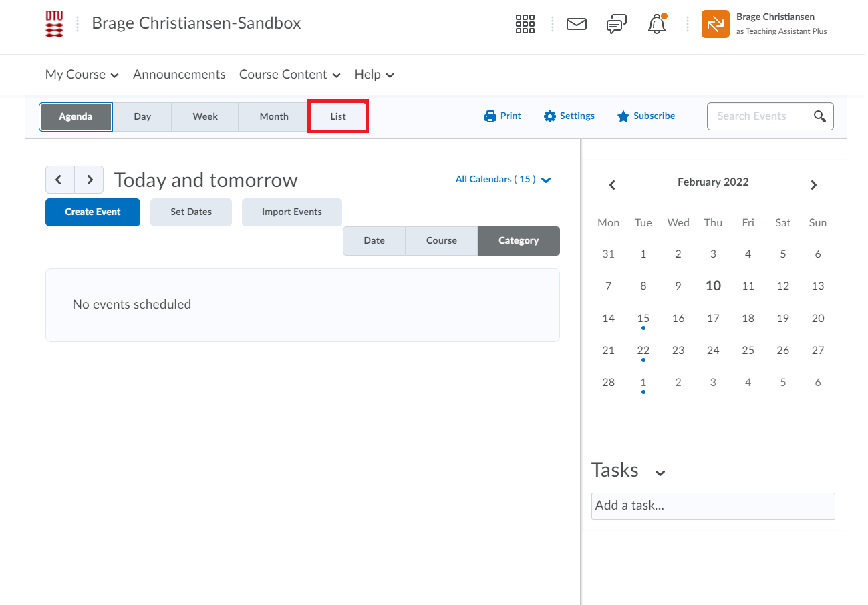Group agenda events by Date

click(374, 241)
